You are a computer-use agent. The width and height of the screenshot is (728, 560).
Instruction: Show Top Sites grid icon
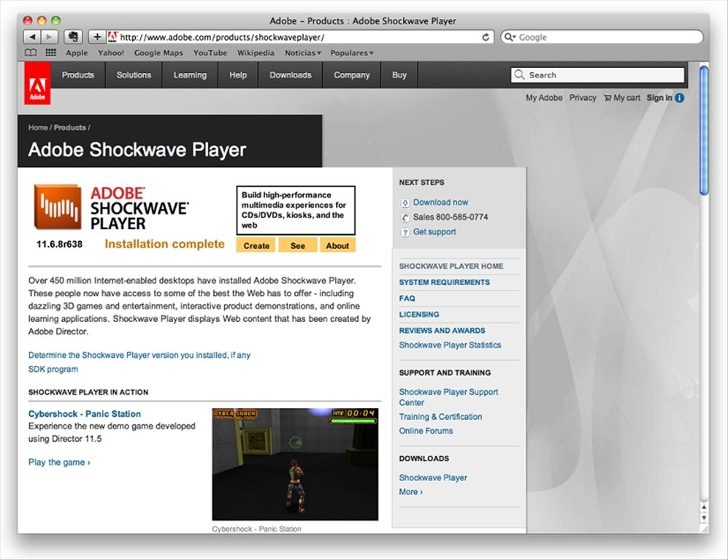coord(50,53)
